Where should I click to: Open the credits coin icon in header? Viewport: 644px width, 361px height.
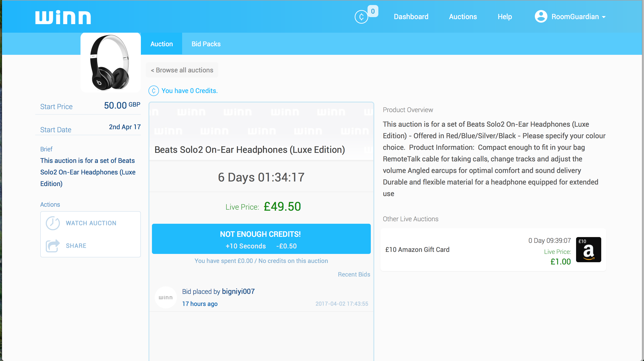tap(361, 17)
